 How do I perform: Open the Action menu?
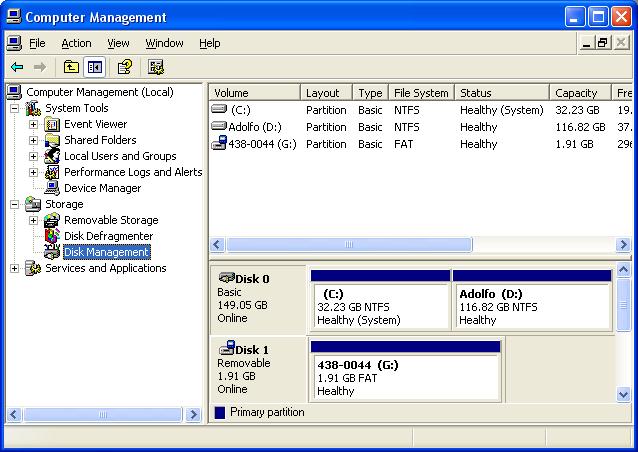(76, 43)
